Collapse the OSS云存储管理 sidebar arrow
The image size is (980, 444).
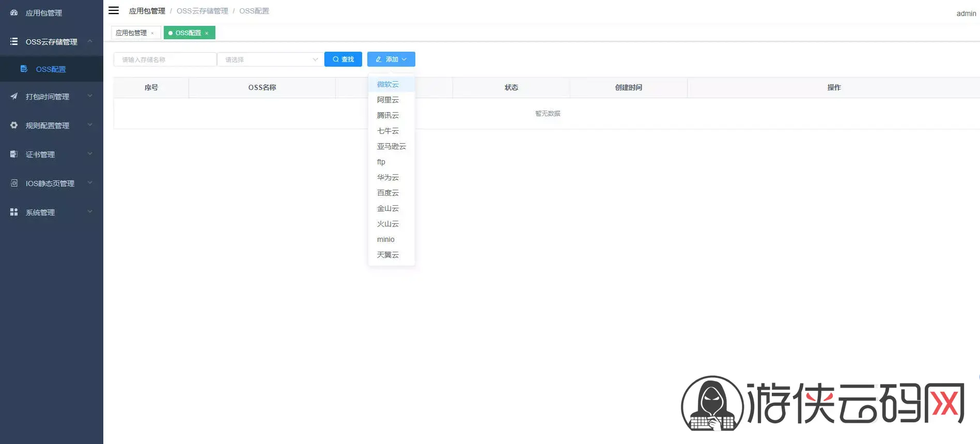tap(90, 41)
